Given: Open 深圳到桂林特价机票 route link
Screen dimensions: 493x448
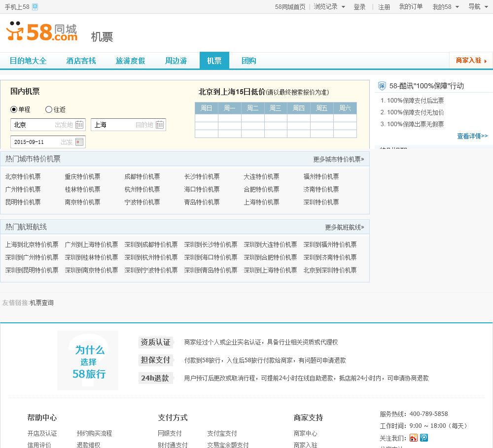Looking at the screenshot, I should pyautogui.click(x=91, y=257).
